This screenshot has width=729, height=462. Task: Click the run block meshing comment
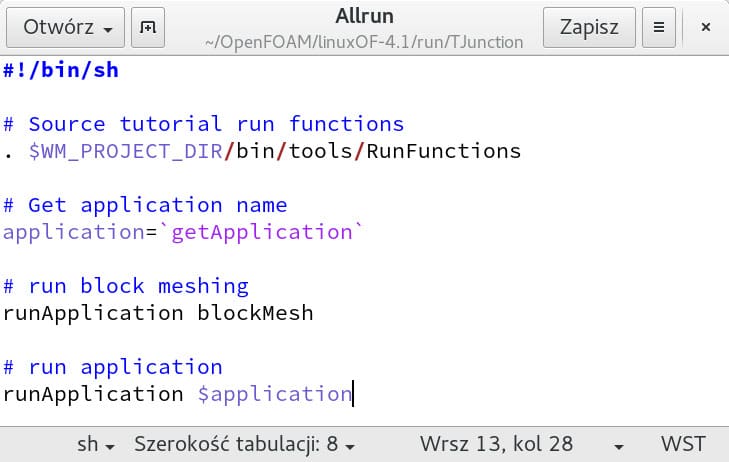point(126,286)
